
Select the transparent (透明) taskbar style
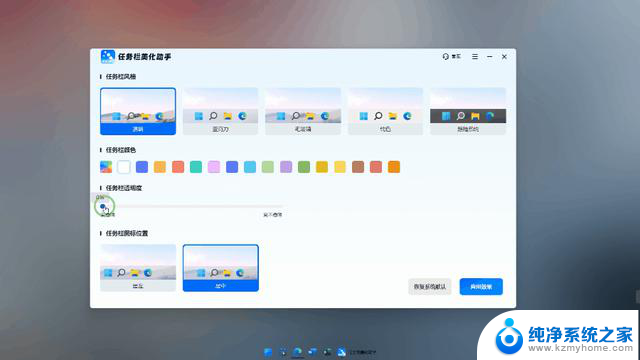pos(138,111)
